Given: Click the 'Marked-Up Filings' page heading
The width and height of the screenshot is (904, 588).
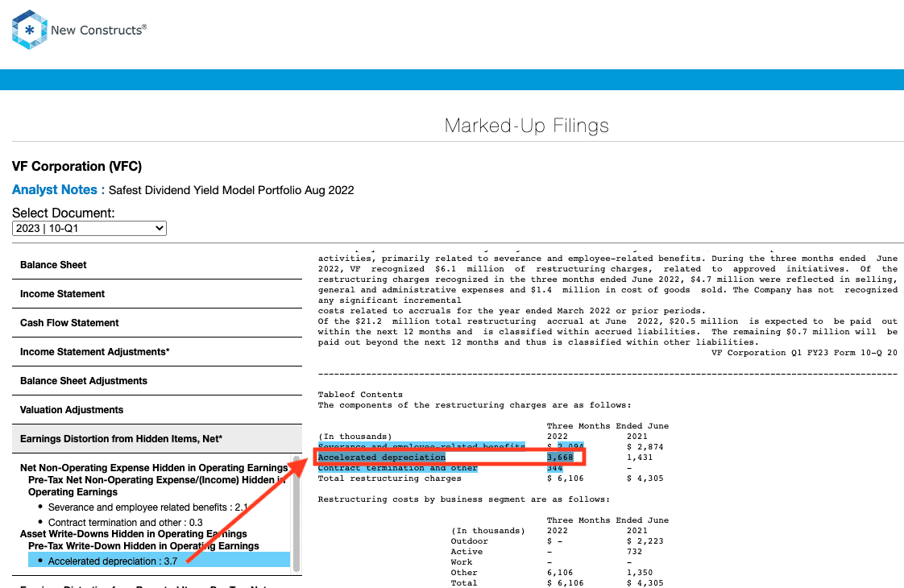Looking at the screenshot, I should (x=526, y=126).
